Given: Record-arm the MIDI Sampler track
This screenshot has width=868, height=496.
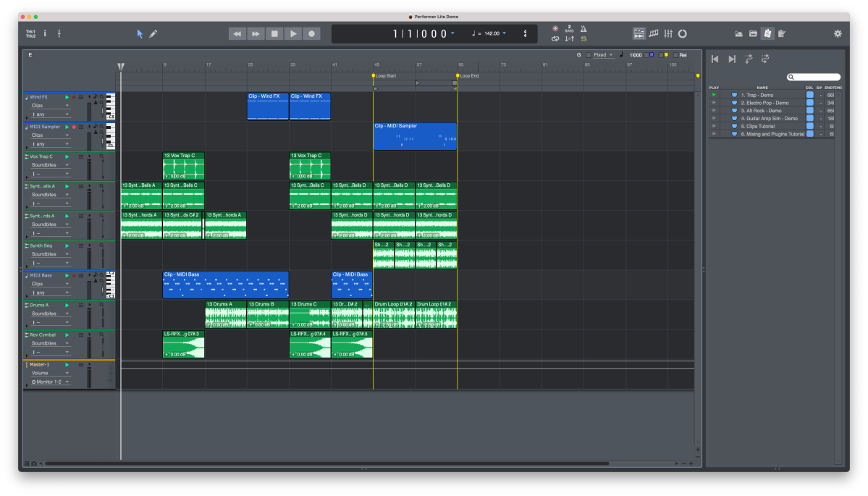Looking at the screenshot, I should tap(74, 127).
